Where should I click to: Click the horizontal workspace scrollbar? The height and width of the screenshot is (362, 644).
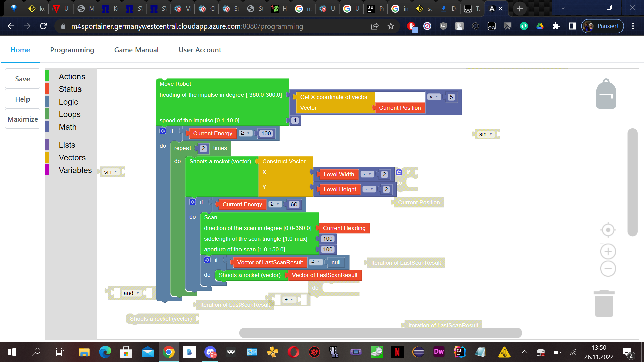pos(380,333)
